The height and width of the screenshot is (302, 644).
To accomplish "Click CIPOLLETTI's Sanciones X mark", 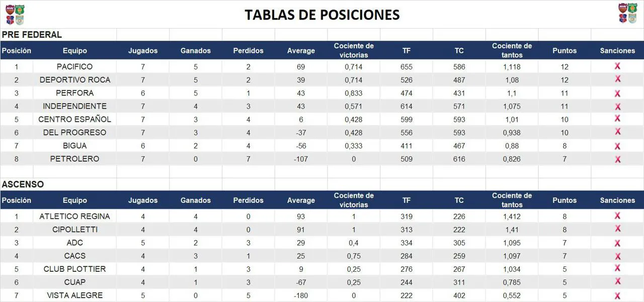I will pos(617,229).
